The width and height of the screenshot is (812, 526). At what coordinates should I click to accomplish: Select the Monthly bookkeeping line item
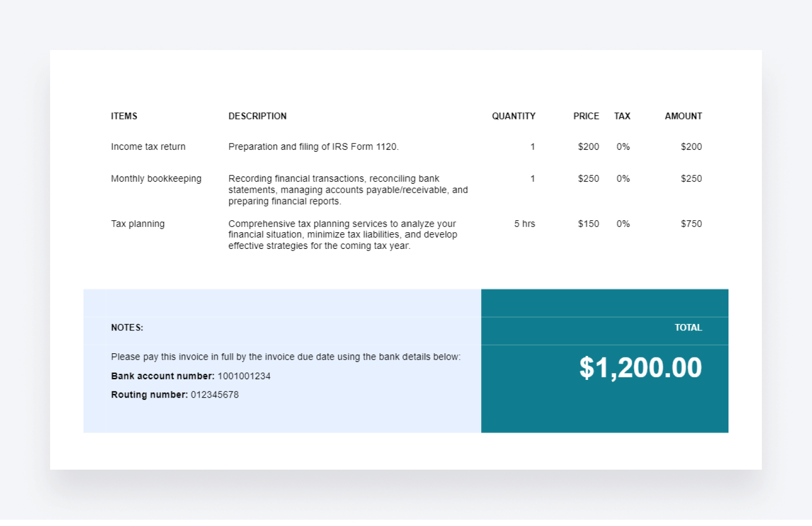pyautogui.click(x=156, y=178)
